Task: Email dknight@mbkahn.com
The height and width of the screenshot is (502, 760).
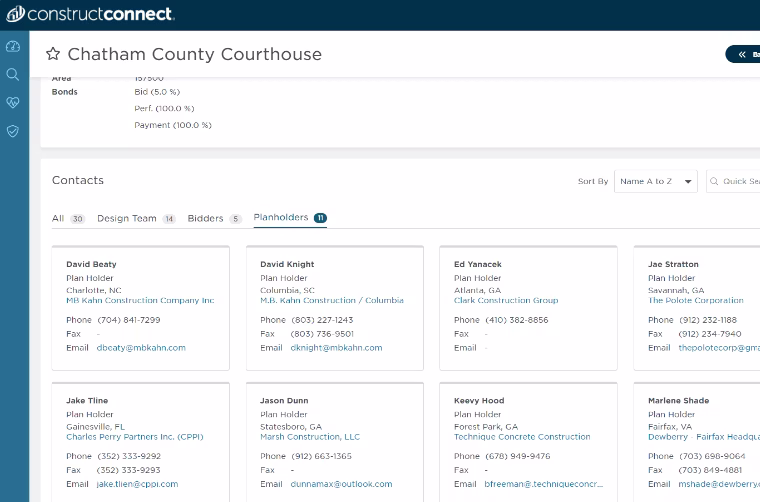Action: point(336,348)
